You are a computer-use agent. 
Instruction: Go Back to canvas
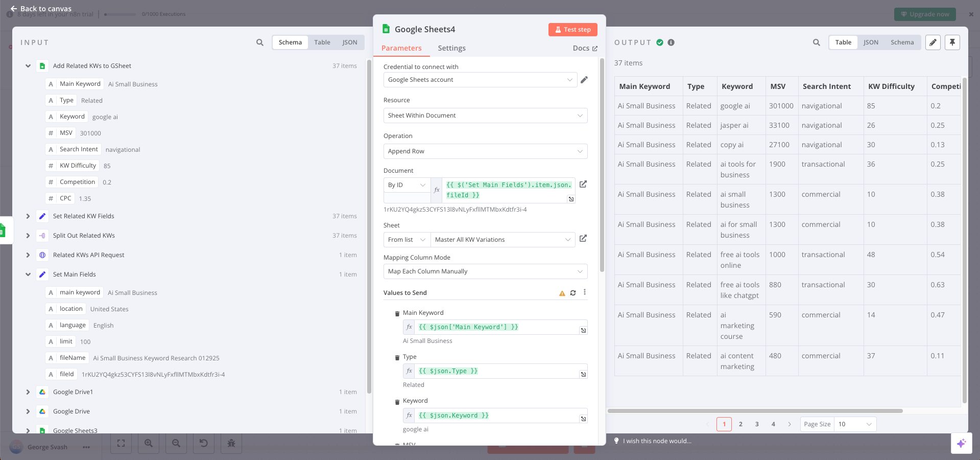pyautogui.click(x=41, y=9)
